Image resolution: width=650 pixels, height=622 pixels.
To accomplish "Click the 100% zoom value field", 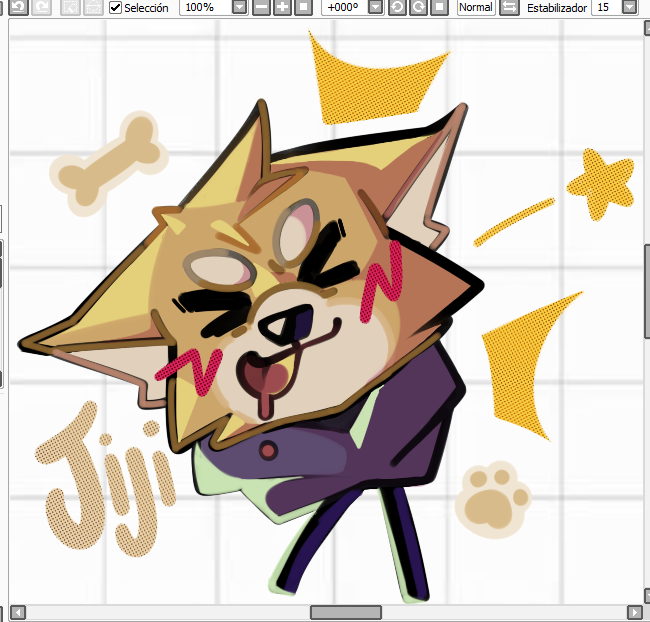I will pyautogui.click(x=206, y=7).
